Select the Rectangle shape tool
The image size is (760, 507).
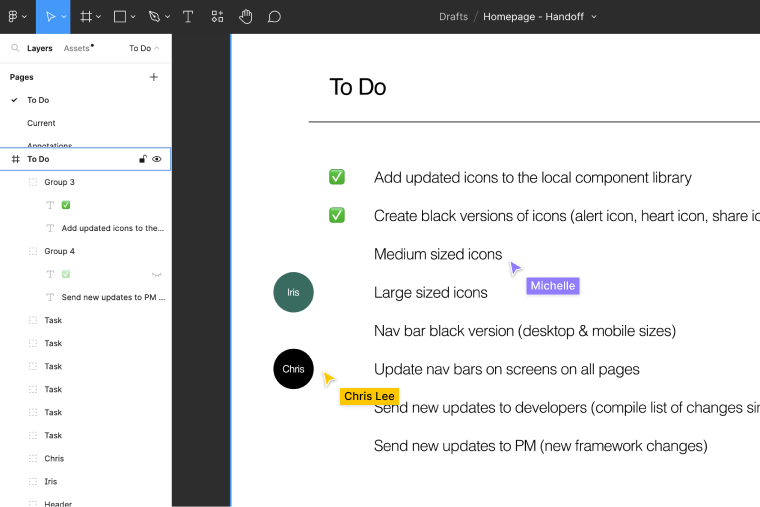pyautogui.click(x=120, y=17)
